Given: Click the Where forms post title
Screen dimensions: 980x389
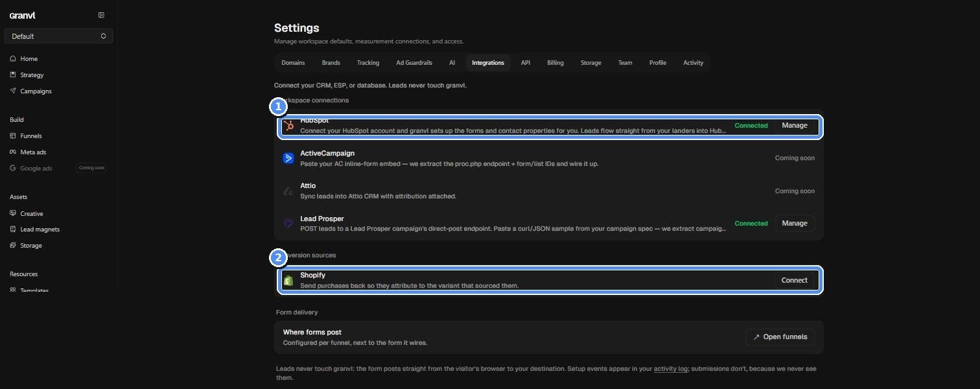Looking at the screenshot, I should 312,332.
